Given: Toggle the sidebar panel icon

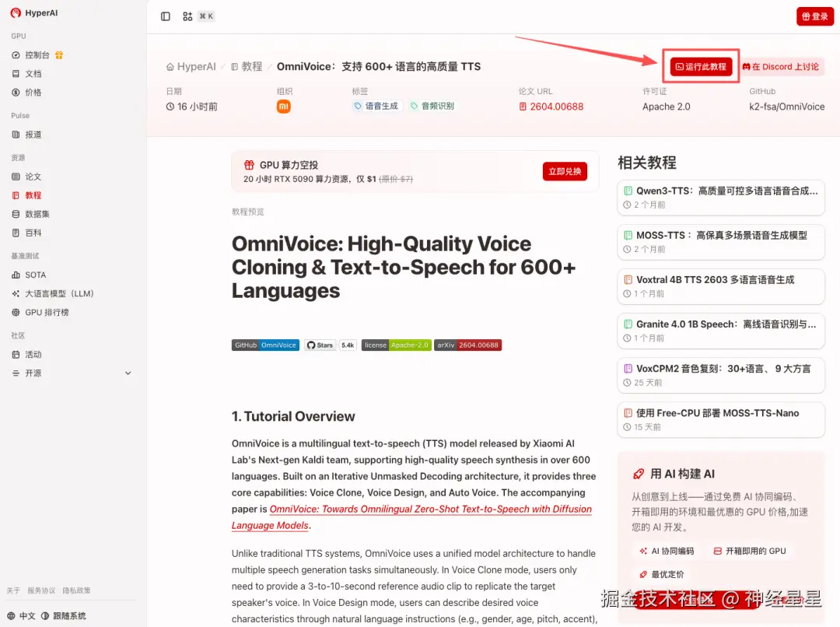Looking at the screenshot, I should coord(166,16).
